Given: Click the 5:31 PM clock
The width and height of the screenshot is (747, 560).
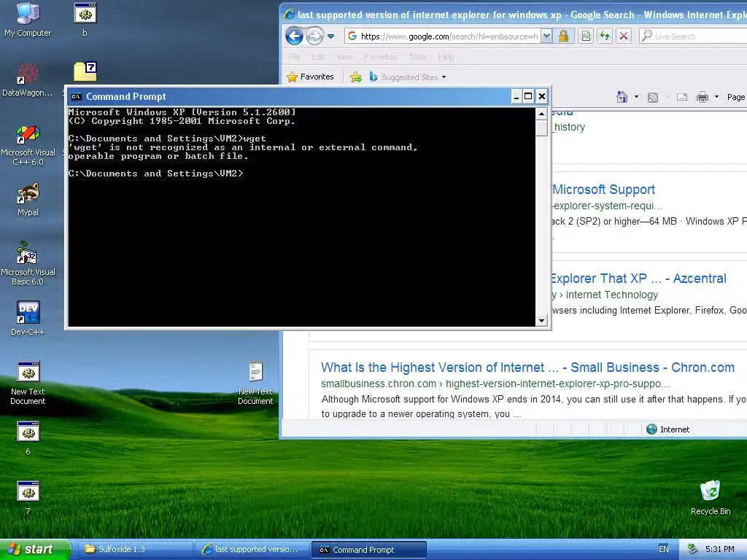Looking at the screenshot, I should [720, 550].
